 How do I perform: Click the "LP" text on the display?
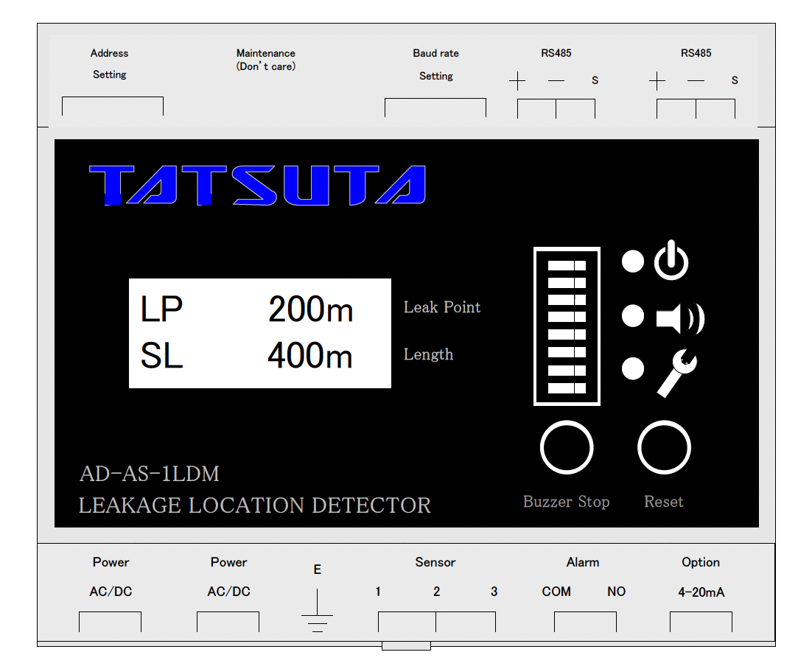point(161,309)
